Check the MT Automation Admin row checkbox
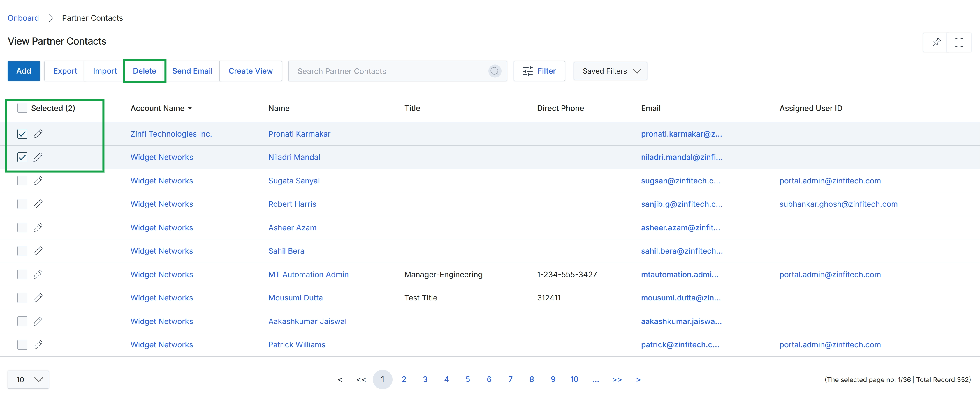Screen dimensions: 980x405 point(22,275)
